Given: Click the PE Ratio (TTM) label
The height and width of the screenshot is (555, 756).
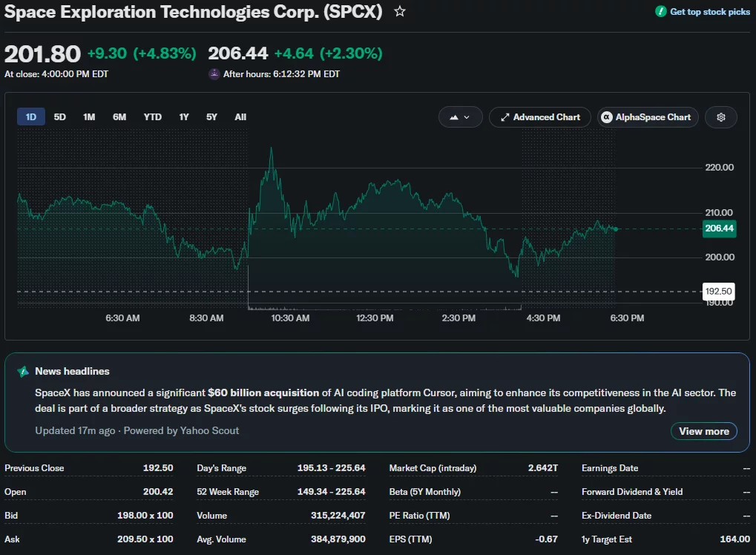Looking at the screenshot, I should coord(419,515).
